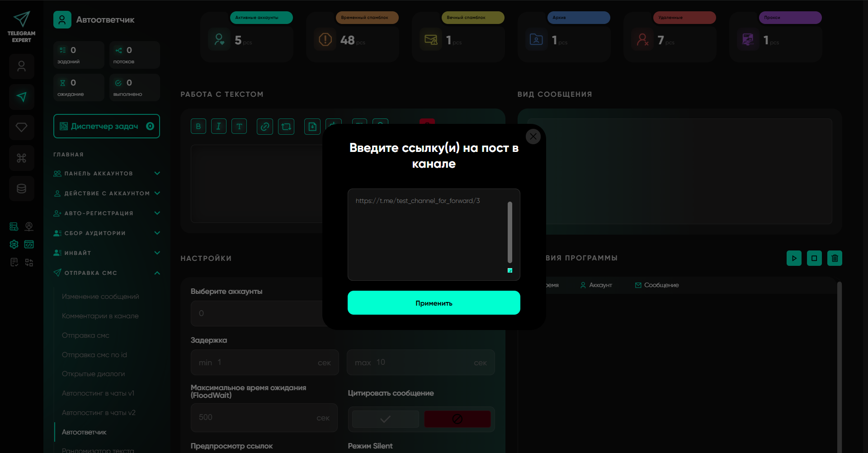The height and width of the screenshot is (453, 868).
Task: Close the post link dialog
Action: (x=533, y=136)
